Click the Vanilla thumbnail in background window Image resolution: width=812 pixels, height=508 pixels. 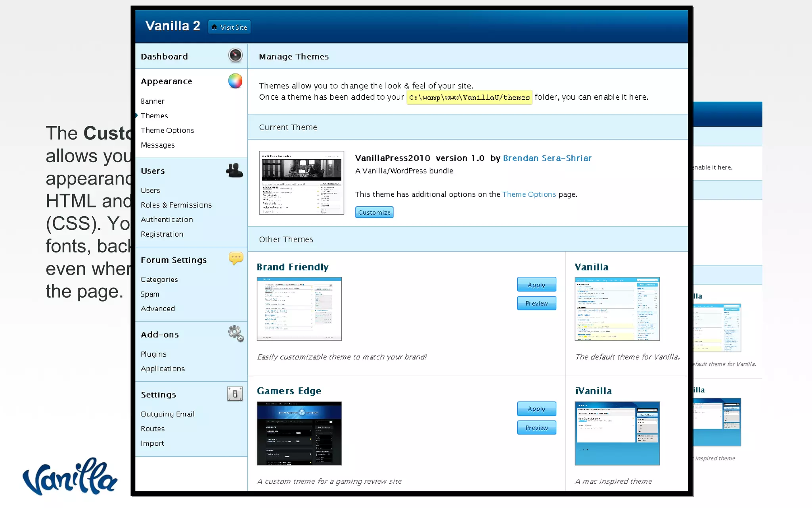[717, 328]
